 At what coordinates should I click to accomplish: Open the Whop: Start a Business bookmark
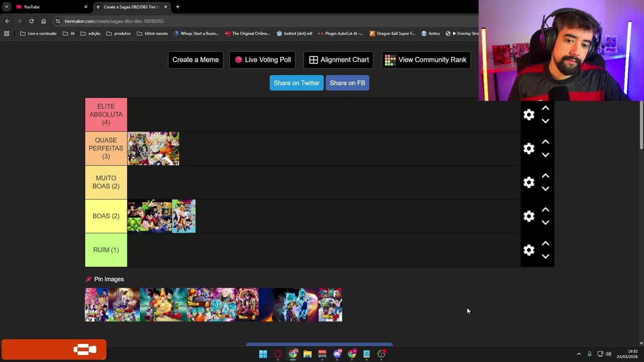pos(196,34)
